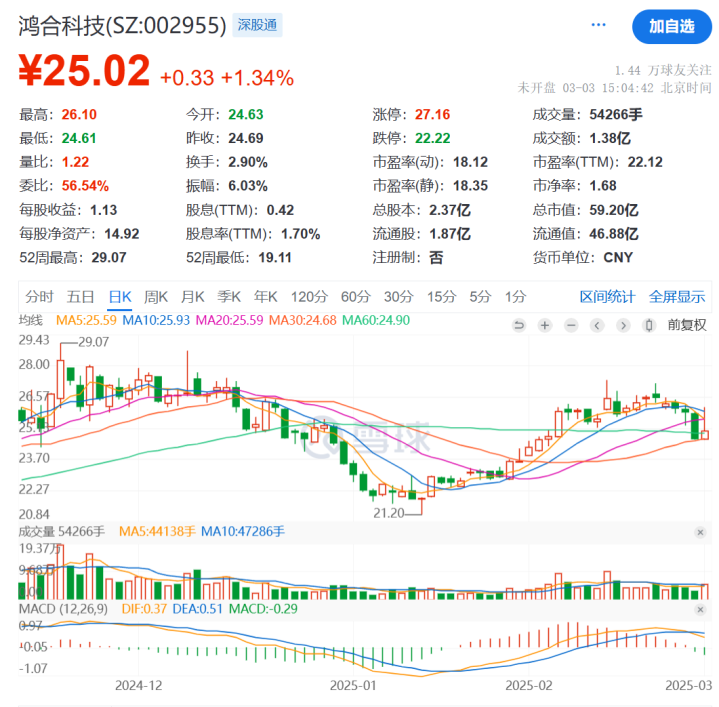Click the 跌停 value 22.22
The height and width of the screenshot is (707, 719).
(432, 138)
